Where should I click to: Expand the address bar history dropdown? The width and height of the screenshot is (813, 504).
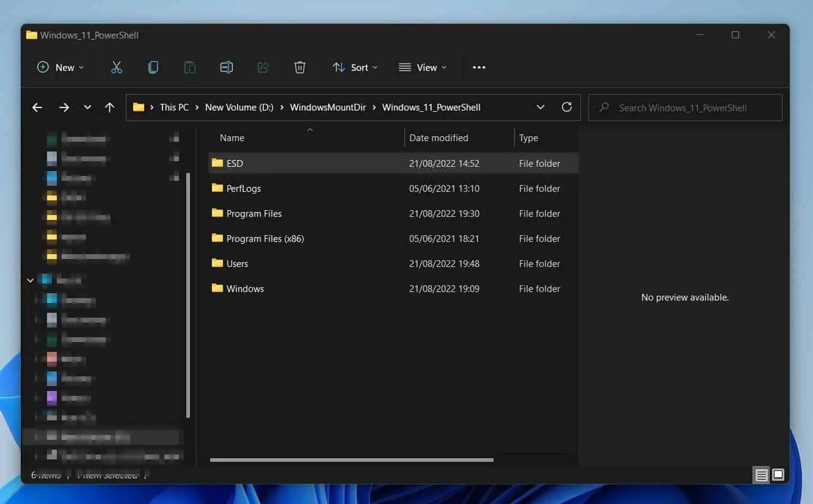click(x=541, y=107)
